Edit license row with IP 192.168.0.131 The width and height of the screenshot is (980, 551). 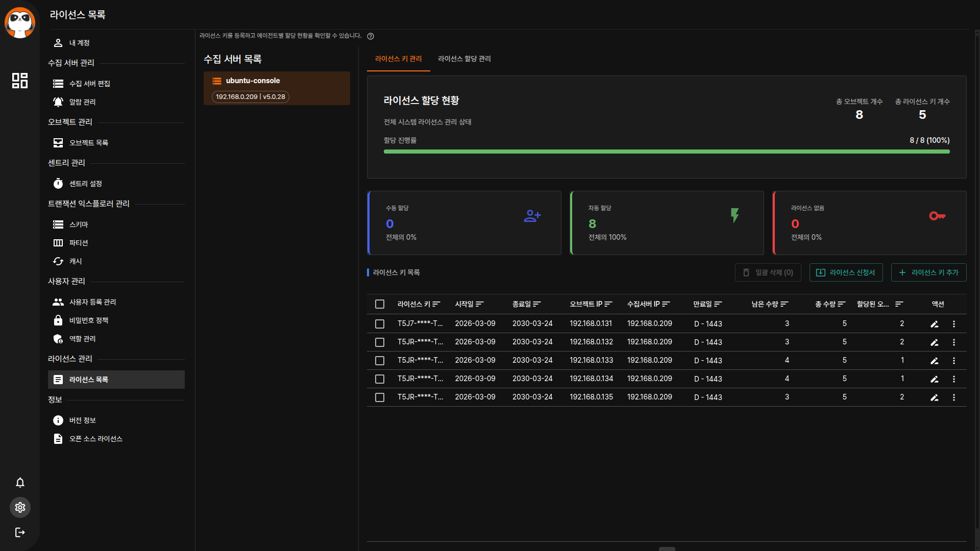tap(934, 324)
